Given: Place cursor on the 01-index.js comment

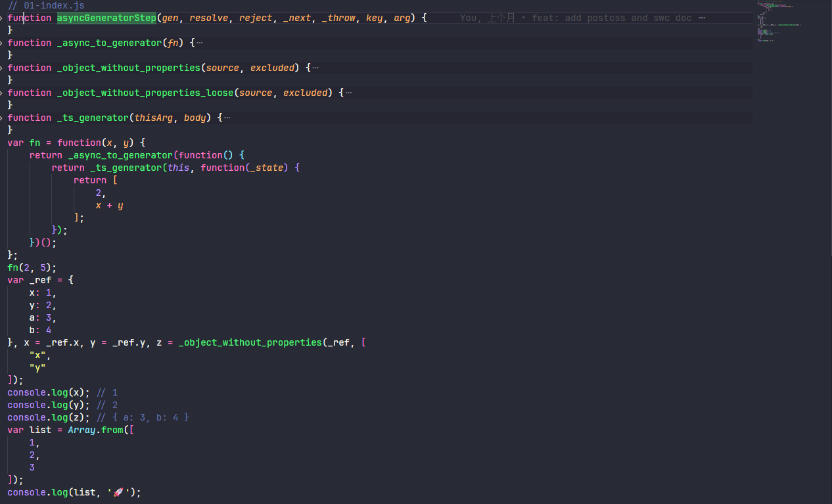Looking at the screenshot, I should pos(46,5).
